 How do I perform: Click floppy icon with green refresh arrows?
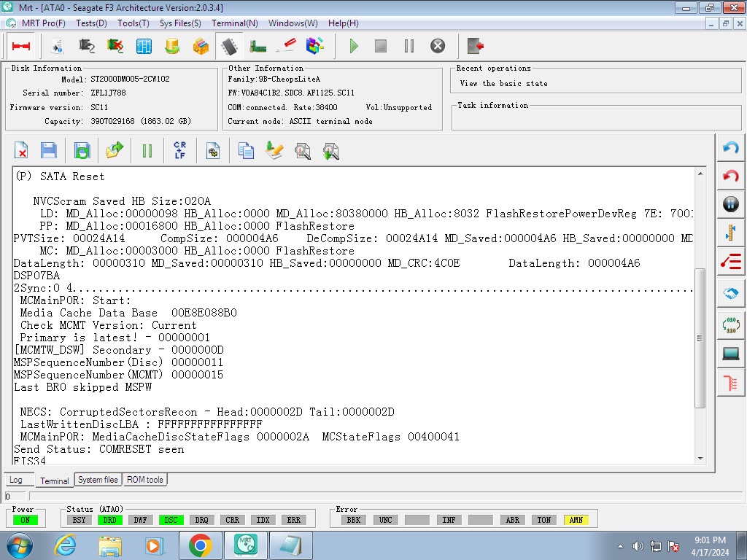82,151
